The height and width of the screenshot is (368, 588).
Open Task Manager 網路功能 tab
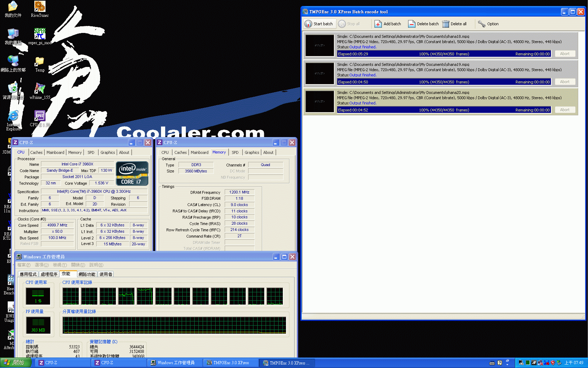point(87,274)
